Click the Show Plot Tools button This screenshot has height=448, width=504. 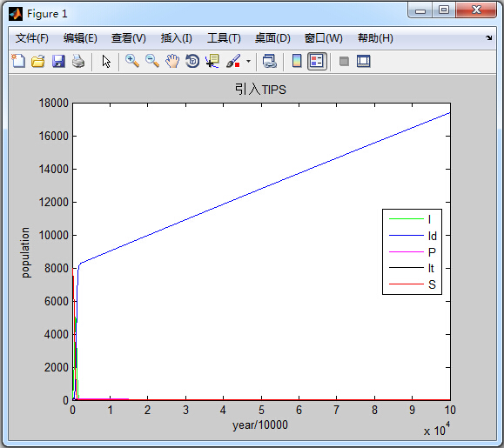coord(364,61)
